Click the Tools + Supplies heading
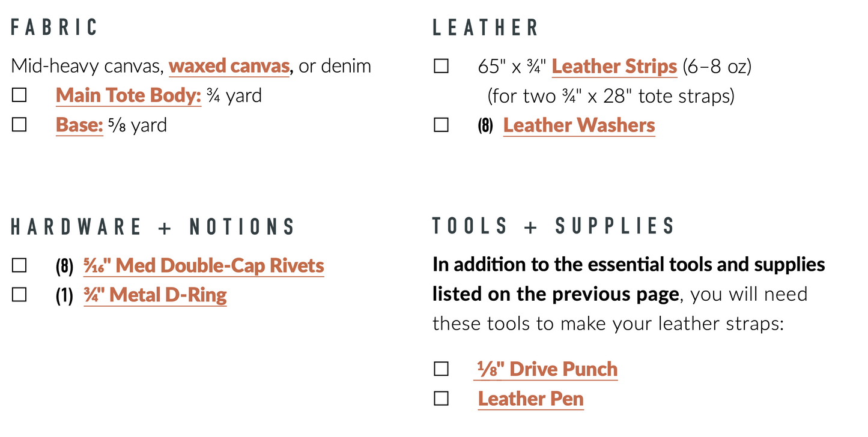Screen dimensions: 868x437 coord(553,226)
